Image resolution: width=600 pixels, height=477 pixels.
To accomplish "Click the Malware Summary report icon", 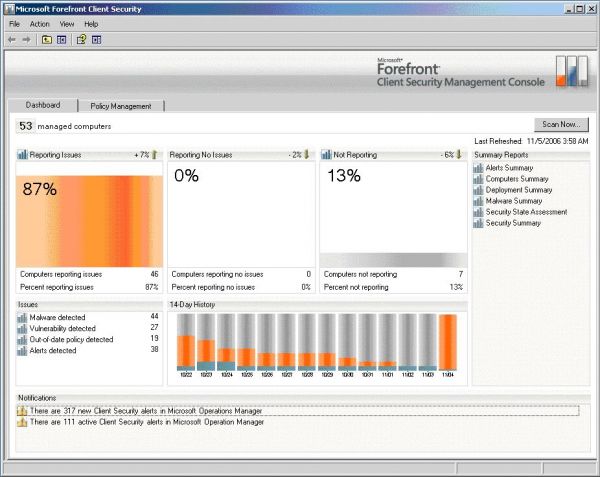I will tap(478, 201).
